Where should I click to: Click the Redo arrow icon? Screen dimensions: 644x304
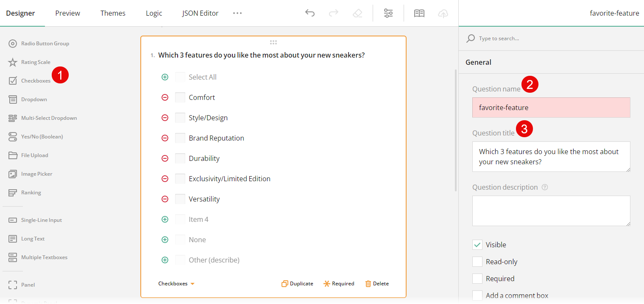coord(334,13)
